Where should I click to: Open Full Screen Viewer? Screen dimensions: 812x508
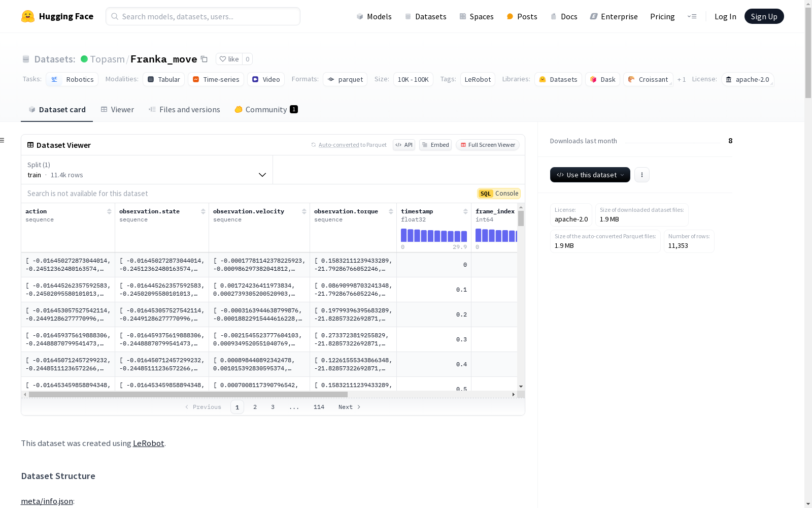[488, 145]
